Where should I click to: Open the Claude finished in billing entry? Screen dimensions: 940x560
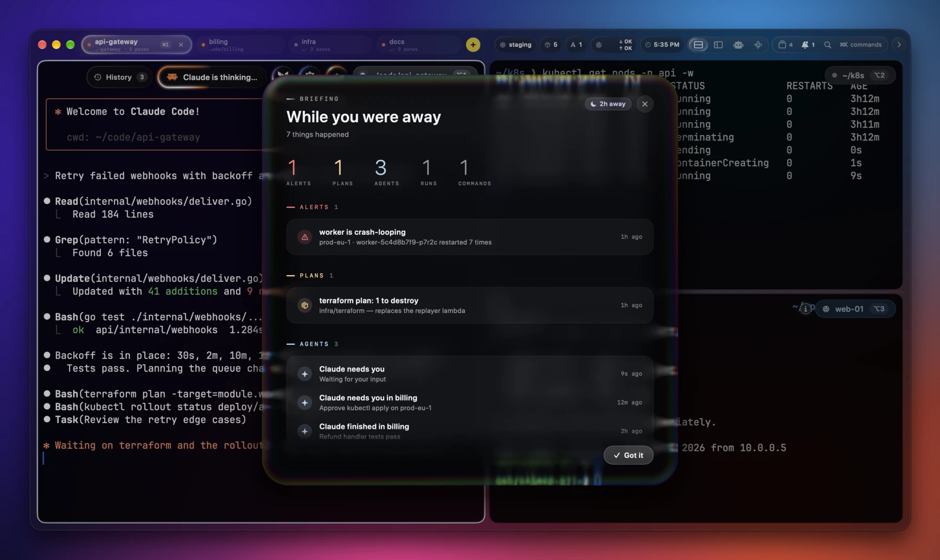click(469, 431)
